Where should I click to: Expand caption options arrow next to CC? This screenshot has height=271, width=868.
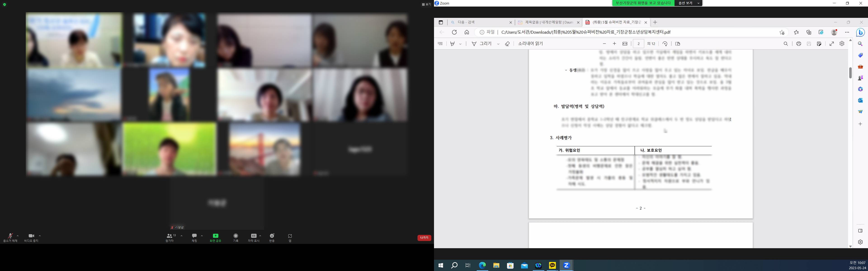[260, 236]
